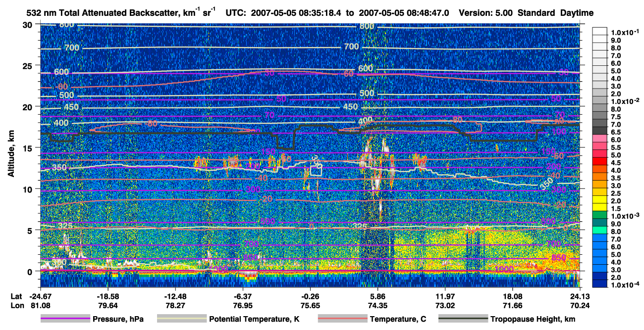Click latitude value -18.58
The height and width of the screenshot is (330, 644).
pyautogui.click(x=107, y=296)
